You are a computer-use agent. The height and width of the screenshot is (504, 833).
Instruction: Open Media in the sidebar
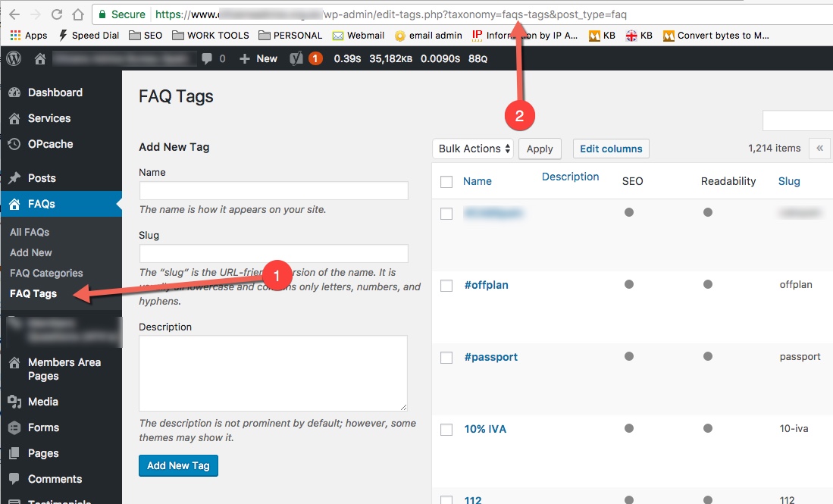point(43,402)
